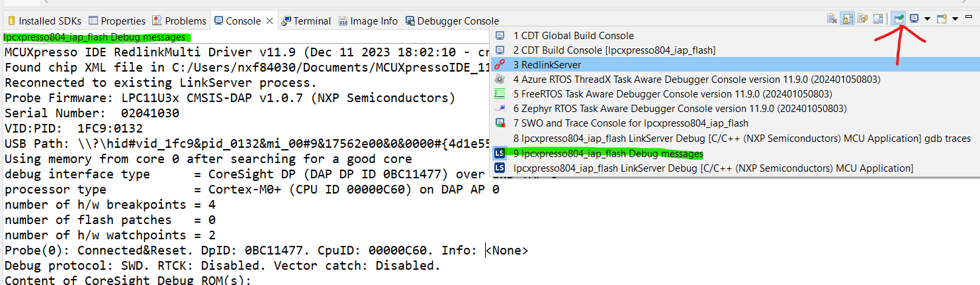This screenshot has width=980, height=285.
Task: Toggle the Pin Console button
Action: (x=899, y=19)
